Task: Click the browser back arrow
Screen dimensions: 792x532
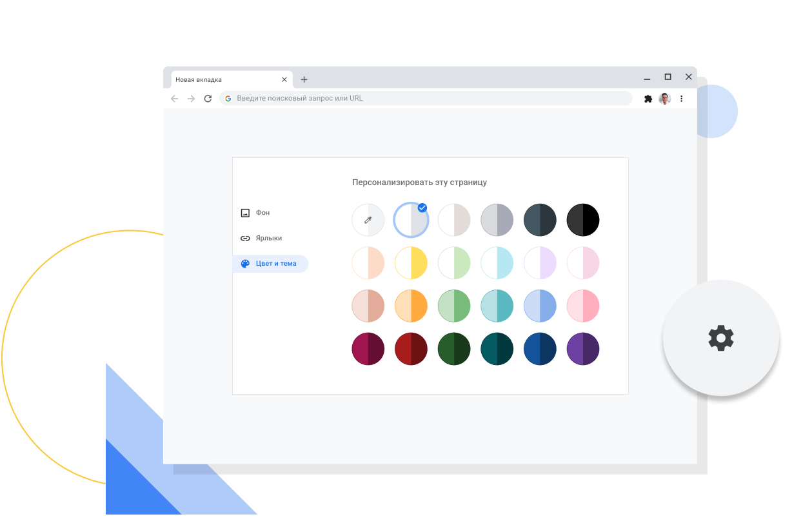Action: [175, 99]
